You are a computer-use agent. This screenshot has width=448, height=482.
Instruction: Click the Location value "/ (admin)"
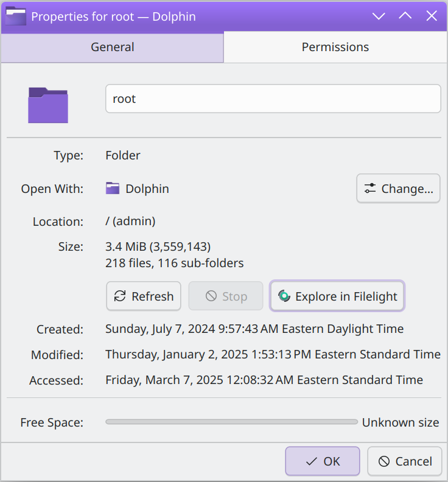tap(130, 222)
